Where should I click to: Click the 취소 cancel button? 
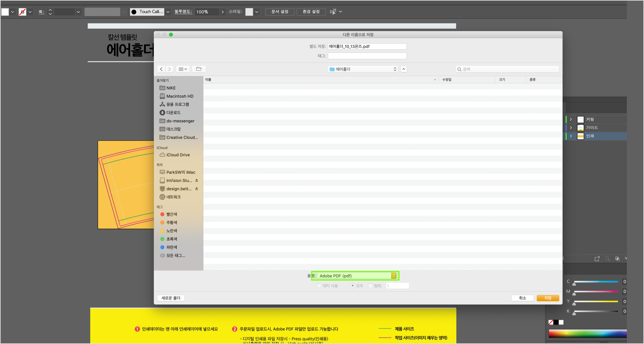point(522,298)
